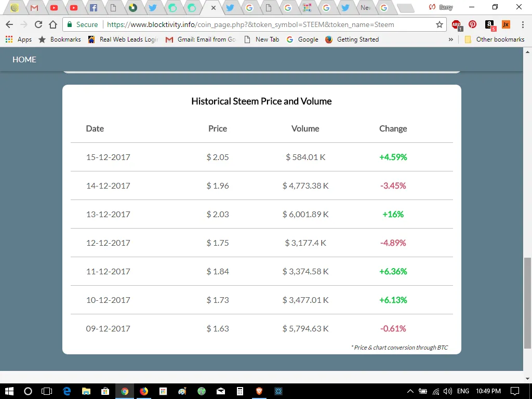Select the price $ 1.96

(x=218, y=185)
